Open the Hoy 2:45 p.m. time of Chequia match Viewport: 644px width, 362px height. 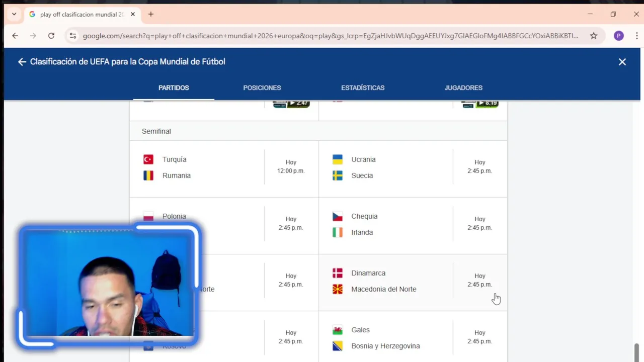coord(480,223)
